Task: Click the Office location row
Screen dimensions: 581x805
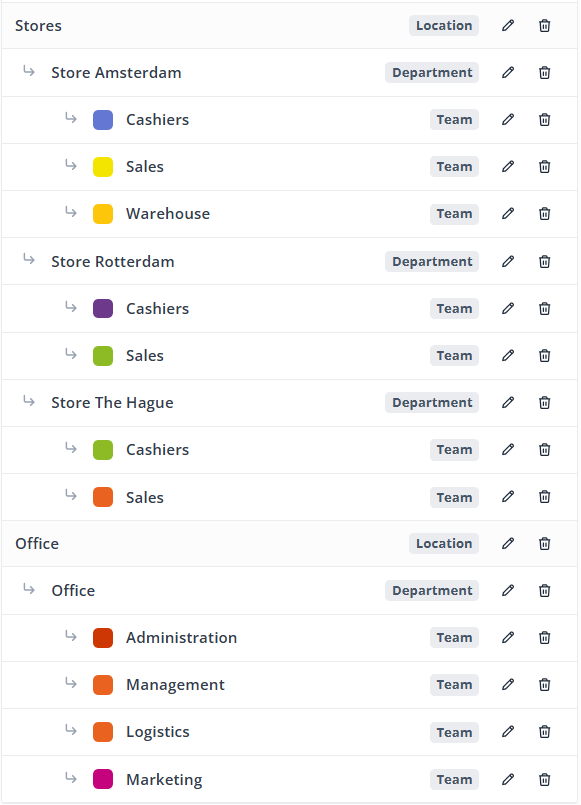Action: pos(37,543)
